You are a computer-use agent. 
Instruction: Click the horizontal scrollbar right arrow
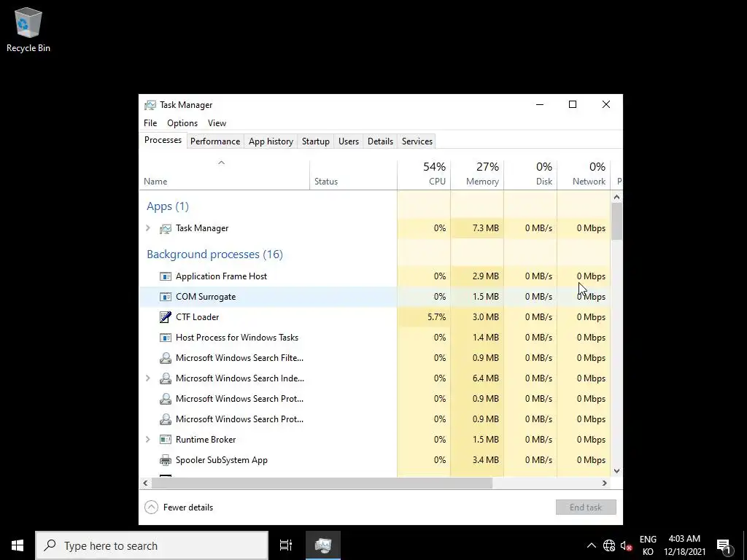pyautogui.click(x=605, y=483)
